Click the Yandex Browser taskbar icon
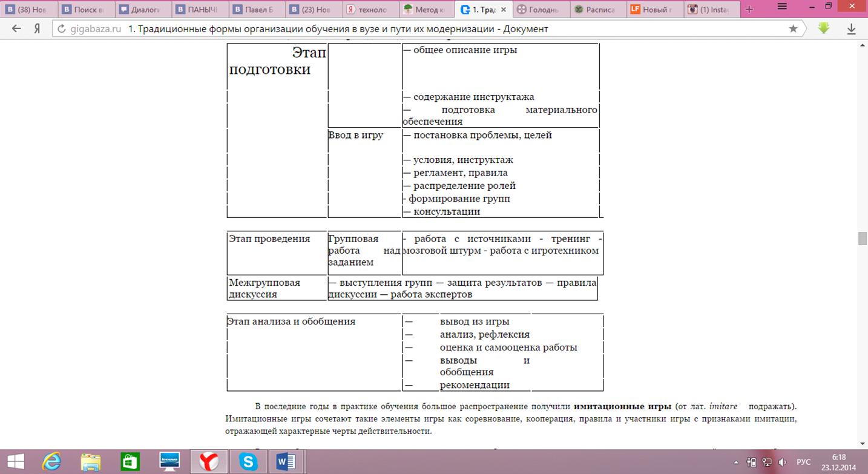Screen dimensions: 868x474 click(209, 462)
